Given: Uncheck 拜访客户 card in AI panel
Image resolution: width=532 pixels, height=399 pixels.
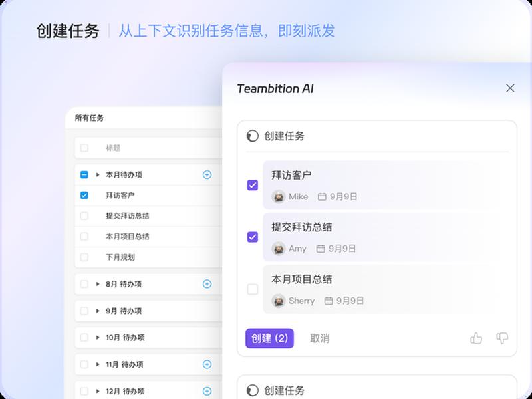Looking at the screenshot, I should tap(253, 185).
